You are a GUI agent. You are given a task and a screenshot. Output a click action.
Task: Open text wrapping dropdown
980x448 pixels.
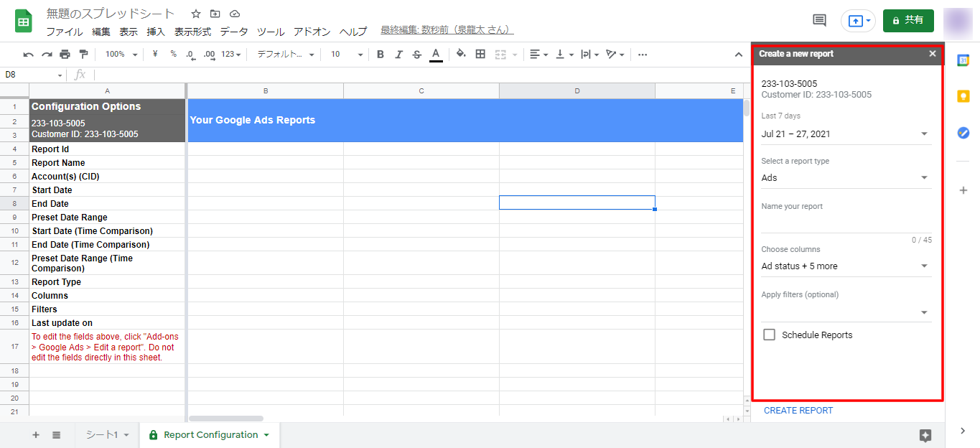(590, 54)
